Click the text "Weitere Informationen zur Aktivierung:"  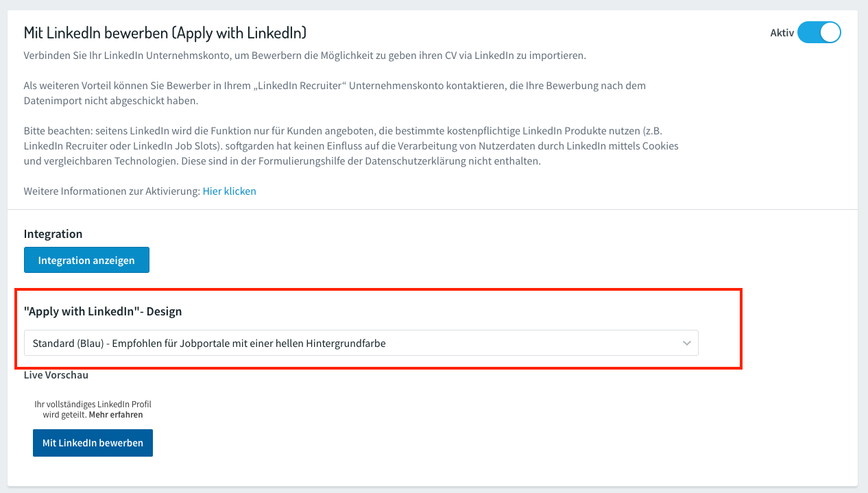[x=112, y=191]
